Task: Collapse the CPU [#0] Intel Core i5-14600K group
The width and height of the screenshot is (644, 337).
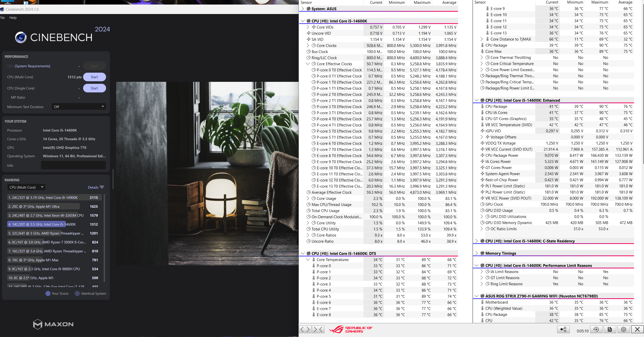Action: (303, 21)
